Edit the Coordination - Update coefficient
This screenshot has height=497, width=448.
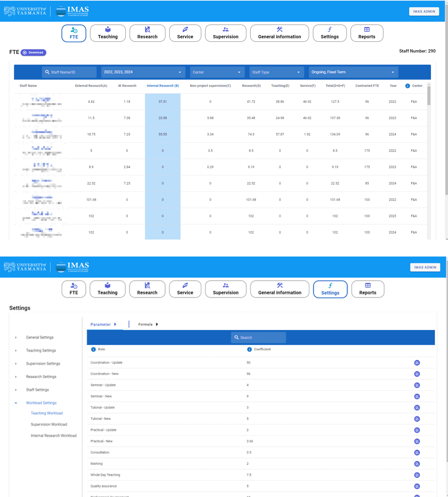(x=417, y=363)
